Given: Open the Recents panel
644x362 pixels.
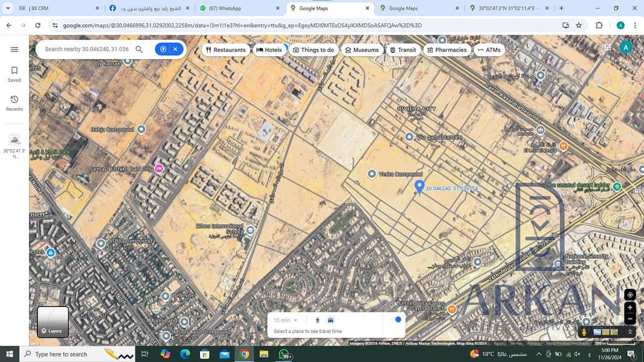Looking at the screenshot, I should tap(14, 103).
